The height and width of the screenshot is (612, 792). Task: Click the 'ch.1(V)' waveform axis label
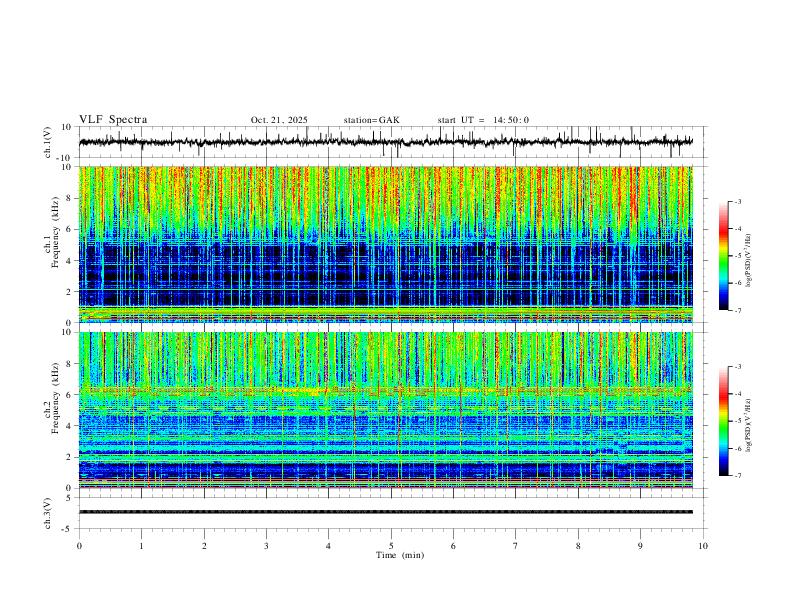[47, 142]
